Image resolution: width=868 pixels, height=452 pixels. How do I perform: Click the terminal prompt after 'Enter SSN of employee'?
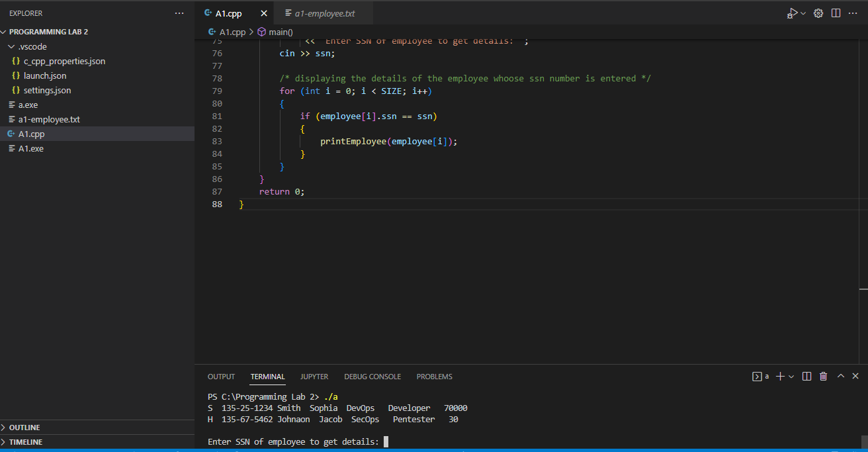point(386,441)
